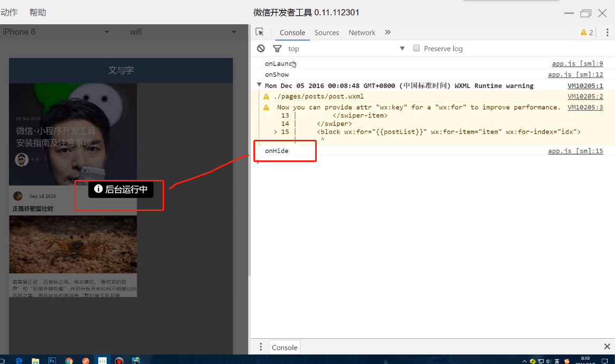Image resolution: width=615 pixels, height=364 pixels.
Task: Click the red record icon in the taskbar
Action: click(x=119, y=360)
